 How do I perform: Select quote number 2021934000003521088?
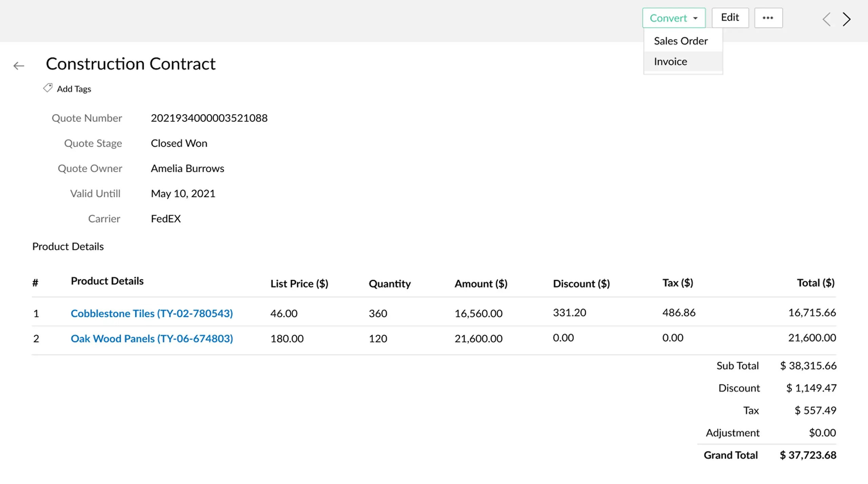click(209, 118)
